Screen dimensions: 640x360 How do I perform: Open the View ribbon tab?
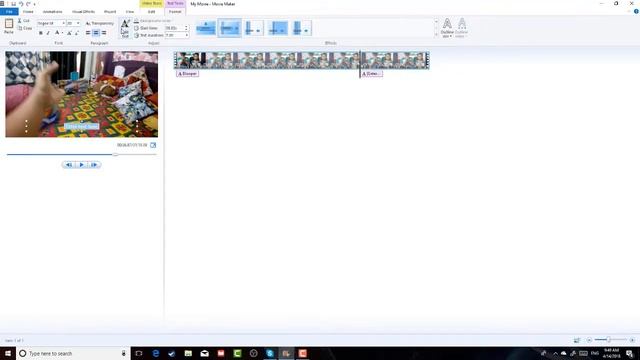130,11
